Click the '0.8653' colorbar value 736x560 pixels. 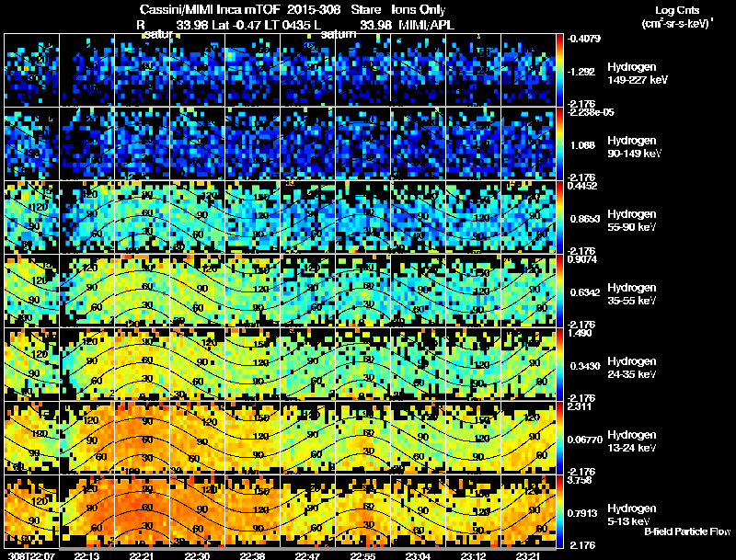point(585,219)
